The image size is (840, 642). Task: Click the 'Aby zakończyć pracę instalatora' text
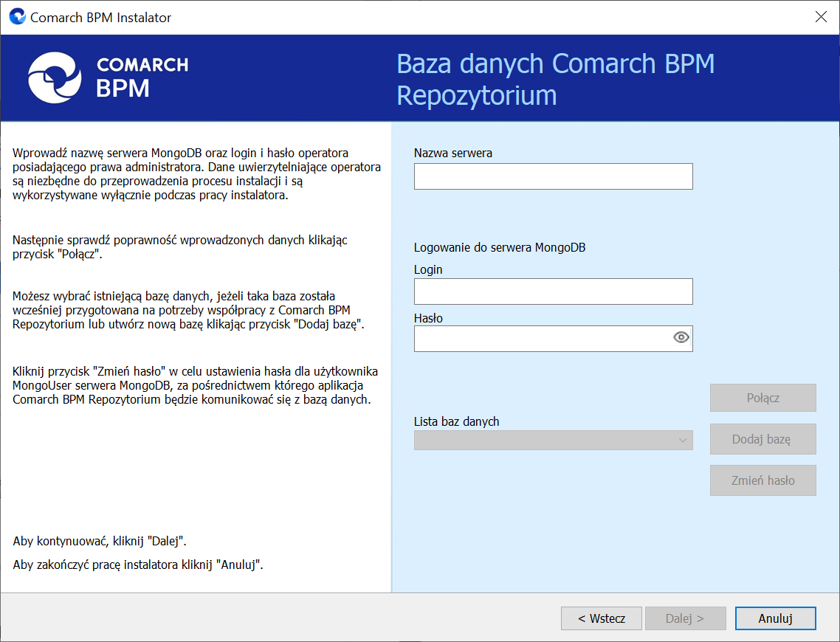(x=138, y=565)
